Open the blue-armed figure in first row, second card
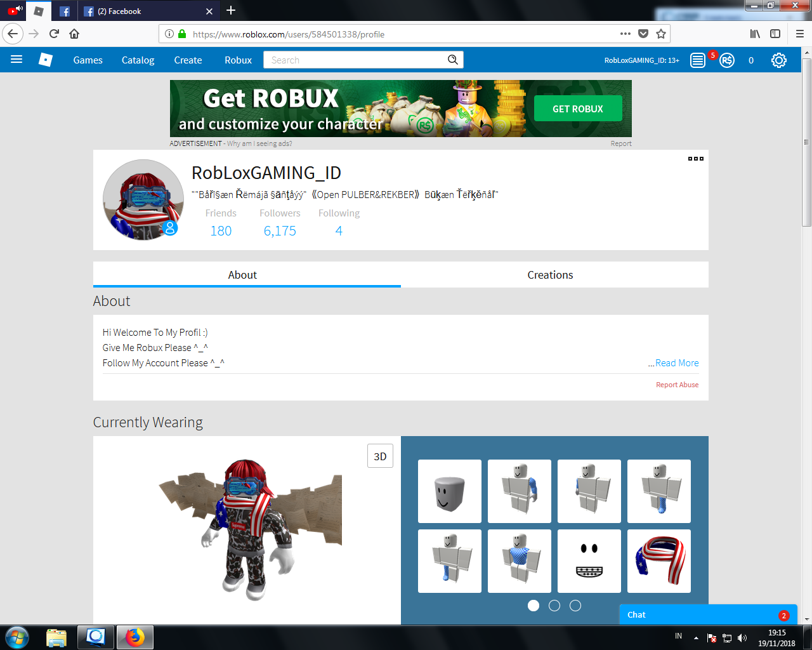Image resolution: width=812 pixels, height=650 pixels. coord(520,491)
